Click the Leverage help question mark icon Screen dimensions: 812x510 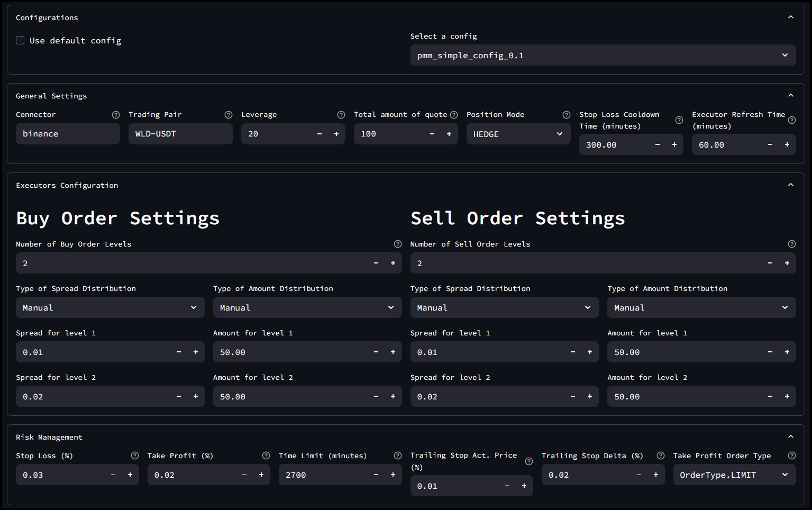coord(341,115)
